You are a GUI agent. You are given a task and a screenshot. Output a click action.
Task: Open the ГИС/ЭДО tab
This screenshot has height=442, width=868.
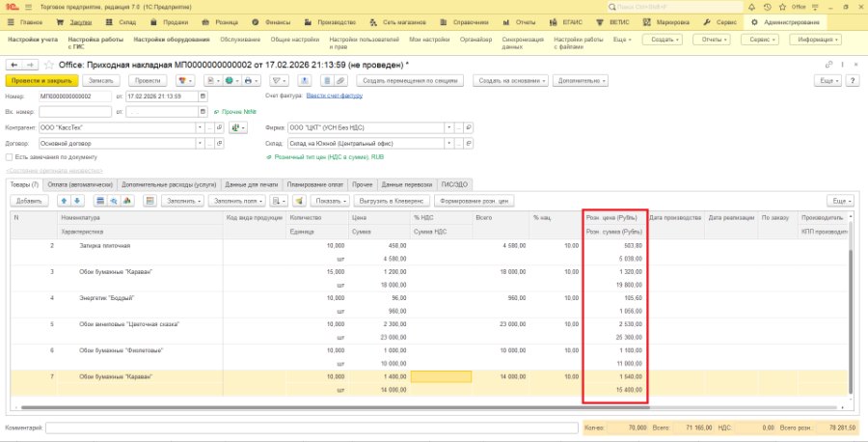454,184
